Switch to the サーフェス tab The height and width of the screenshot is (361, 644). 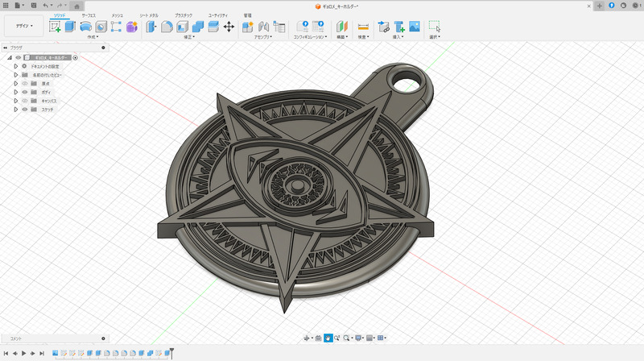(x=89, y=15)
